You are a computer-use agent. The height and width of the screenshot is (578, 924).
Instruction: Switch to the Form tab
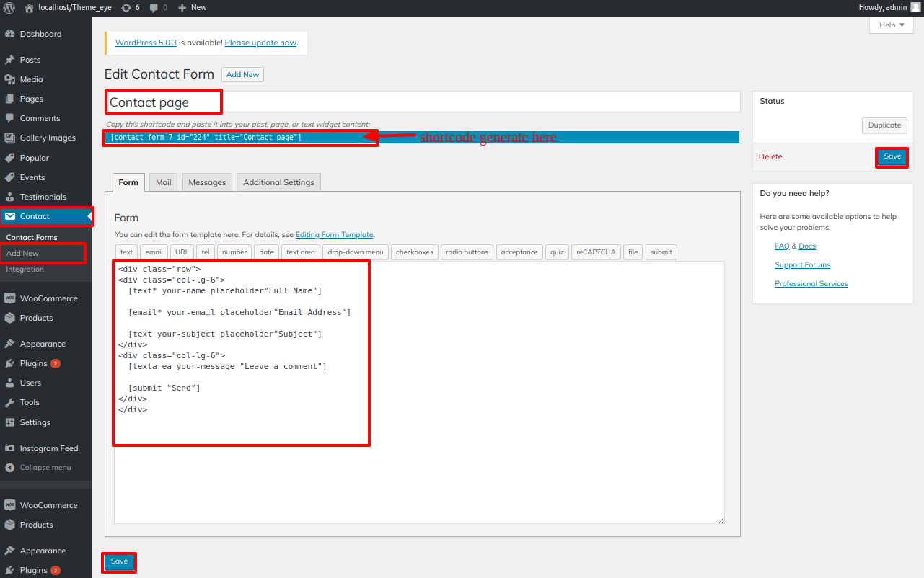tap(128, 182)
